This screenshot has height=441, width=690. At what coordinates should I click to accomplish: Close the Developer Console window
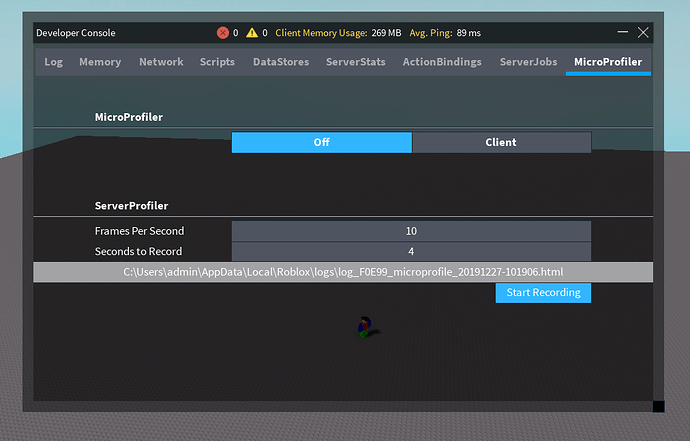point(643,32)
